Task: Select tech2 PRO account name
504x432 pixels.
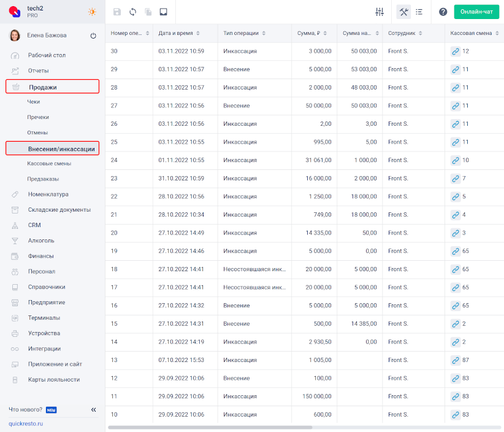Action: (35, 11)
